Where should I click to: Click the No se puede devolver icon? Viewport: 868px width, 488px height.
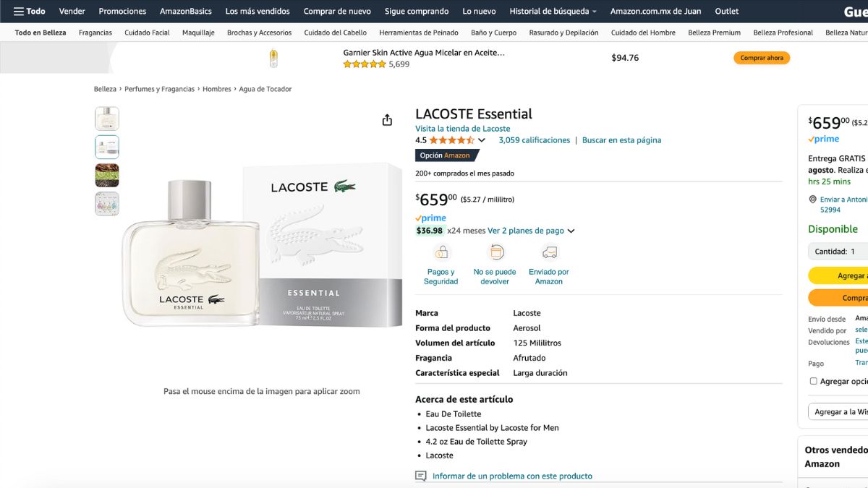tap(495, 252)
